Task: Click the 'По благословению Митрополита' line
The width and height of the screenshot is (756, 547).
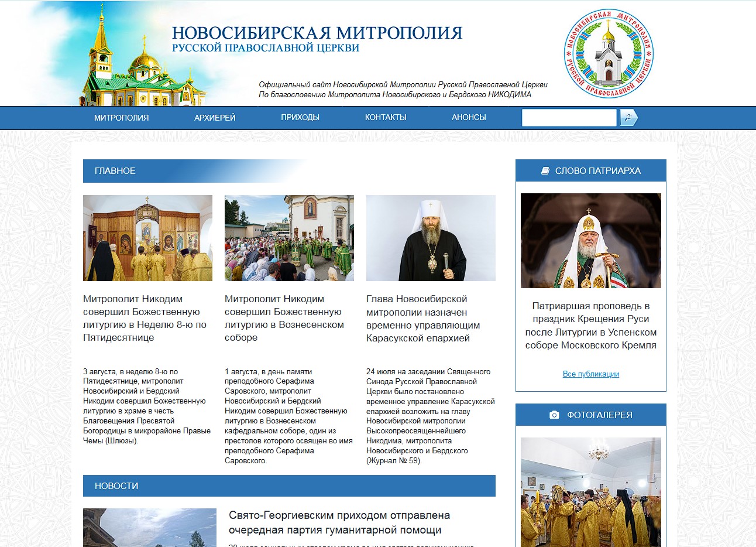Action: 395,94
